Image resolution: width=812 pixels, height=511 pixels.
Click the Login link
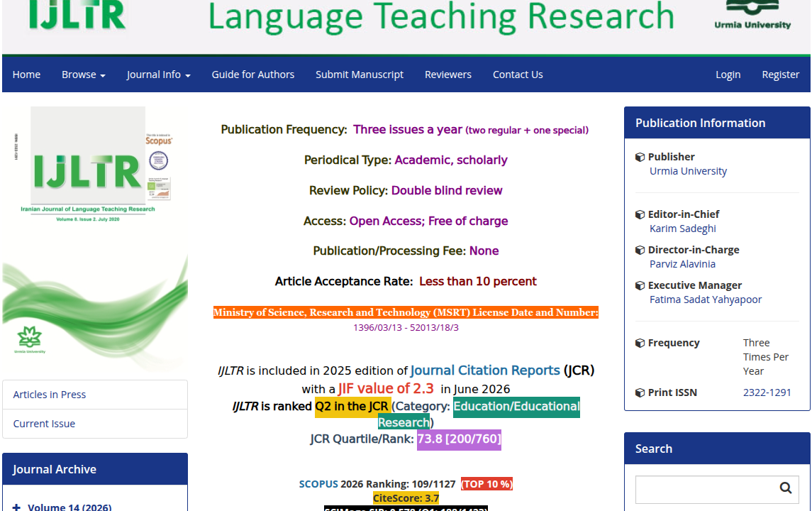point(728,75)
